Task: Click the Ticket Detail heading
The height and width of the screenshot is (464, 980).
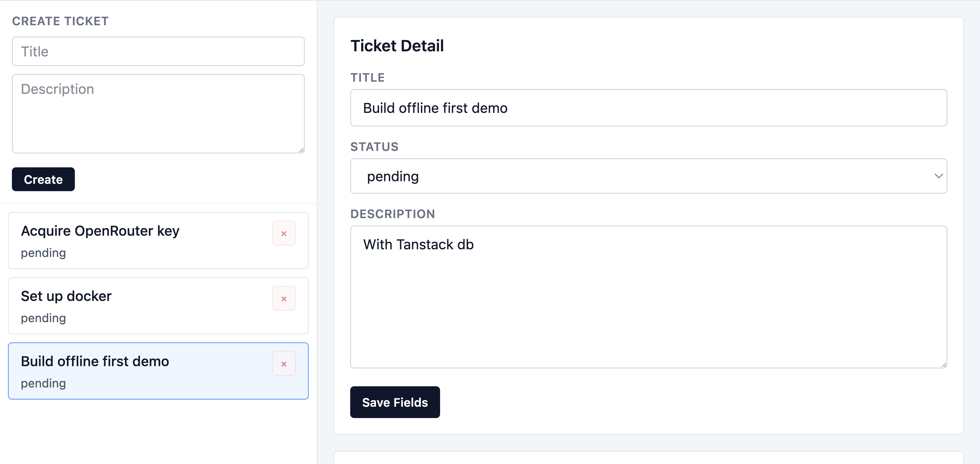Action: click(397, 46)
